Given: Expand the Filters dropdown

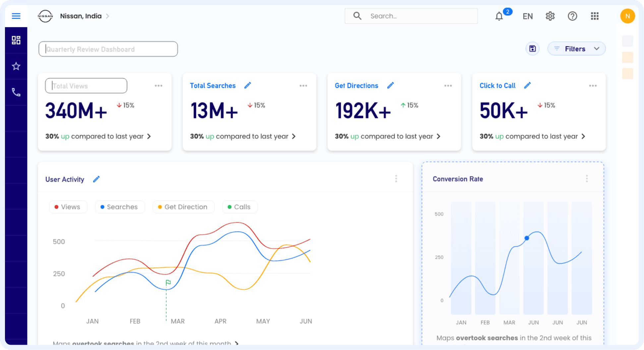Looking at the screenshot, I should 576,49.
